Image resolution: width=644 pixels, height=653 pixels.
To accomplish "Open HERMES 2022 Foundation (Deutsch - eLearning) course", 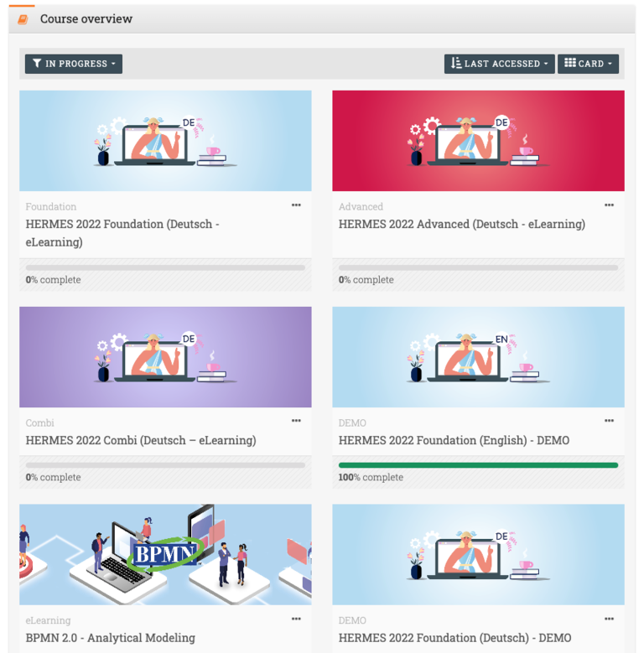I will (x=122, y=233).
